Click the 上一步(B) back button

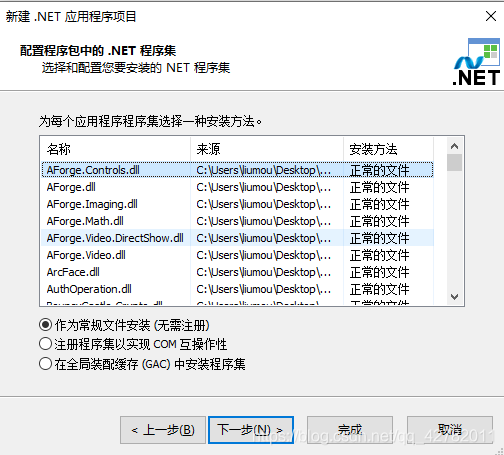163,430
